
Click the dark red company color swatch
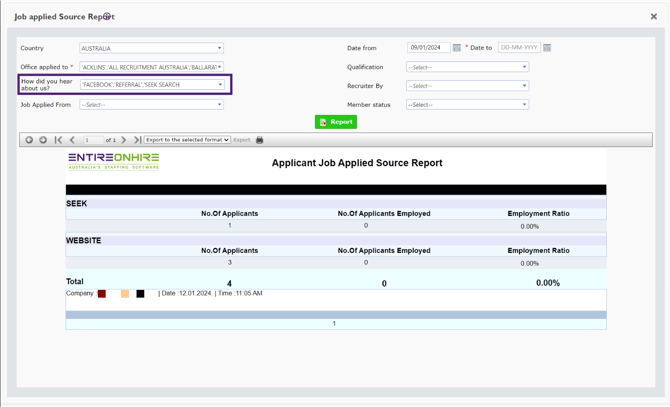[102, 294]
